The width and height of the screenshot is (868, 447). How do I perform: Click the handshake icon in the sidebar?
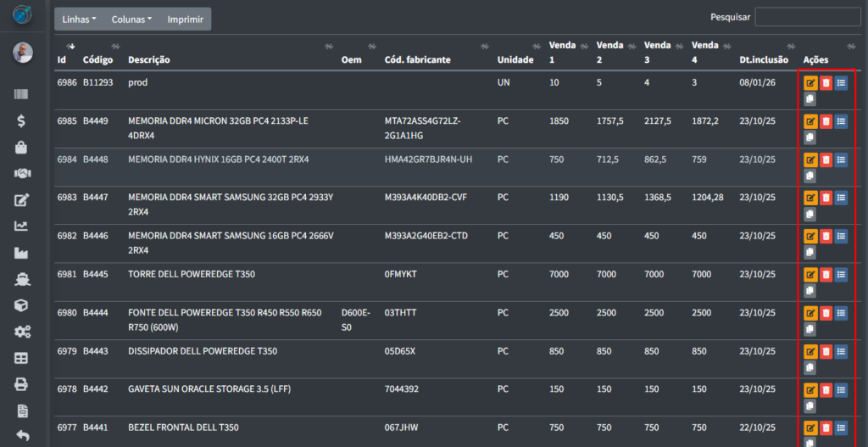pyautogui.click(x=22, y=174)
